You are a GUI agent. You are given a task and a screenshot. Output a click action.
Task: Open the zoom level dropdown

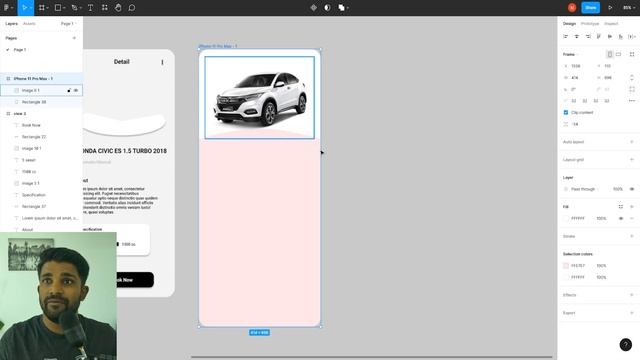click(x=628, y=8)
